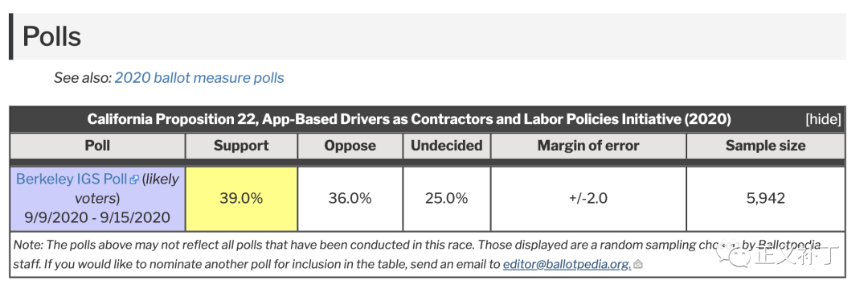Collapse the poll table with [hide]
The image size is (868, 293).
pyautogui.click(x=823, y=119)
